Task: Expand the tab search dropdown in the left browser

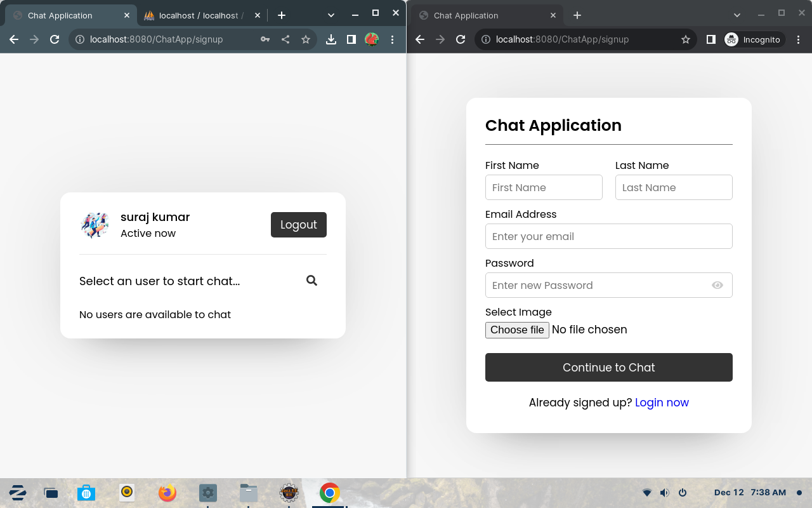Action: pos(331,15)
